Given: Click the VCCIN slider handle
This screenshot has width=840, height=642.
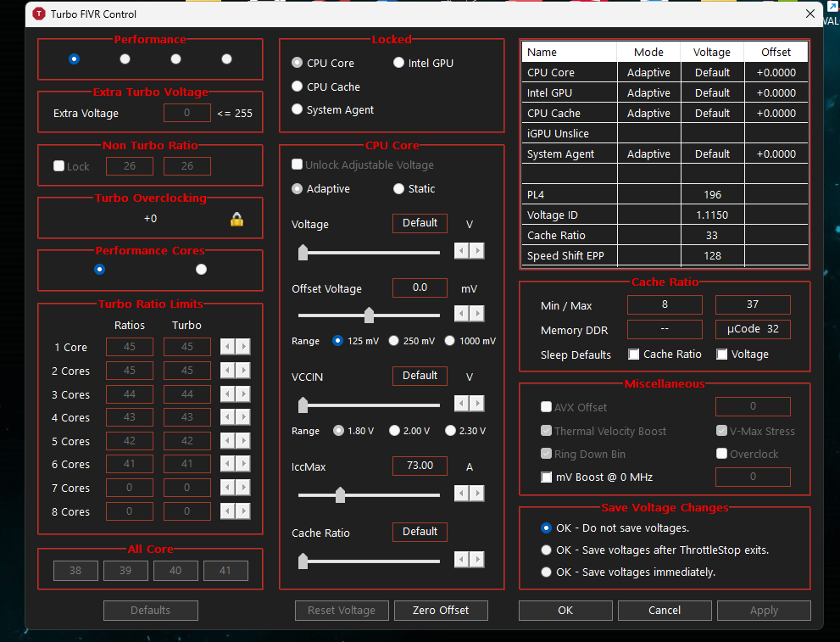Looking at the screenshot, I should click(303, 405).
